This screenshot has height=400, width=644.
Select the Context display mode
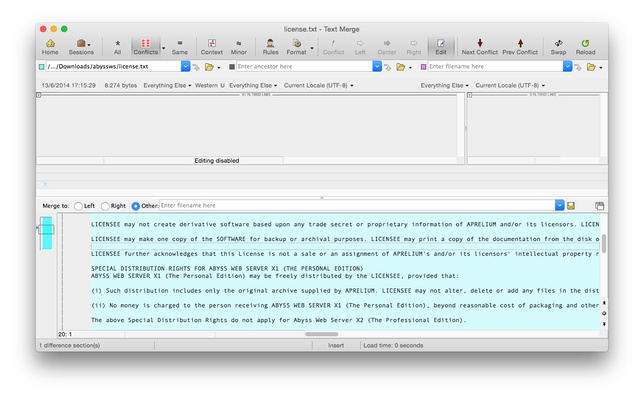(212, 47)
